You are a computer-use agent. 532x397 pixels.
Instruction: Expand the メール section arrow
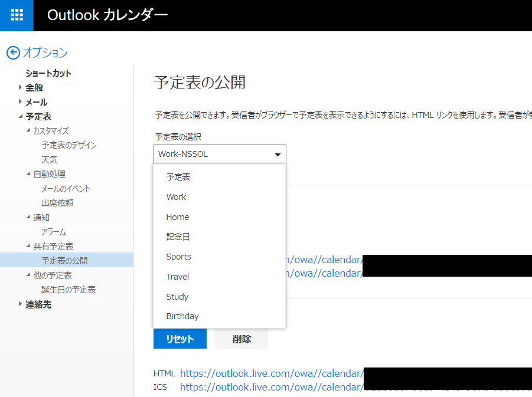pyautogui.click(x=20, y=101)
